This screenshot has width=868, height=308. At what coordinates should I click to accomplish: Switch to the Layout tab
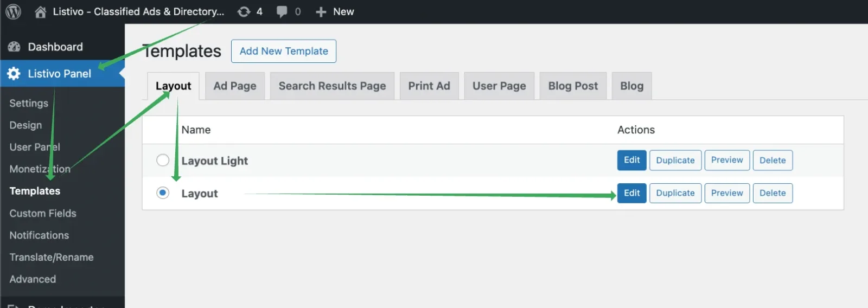173,86
